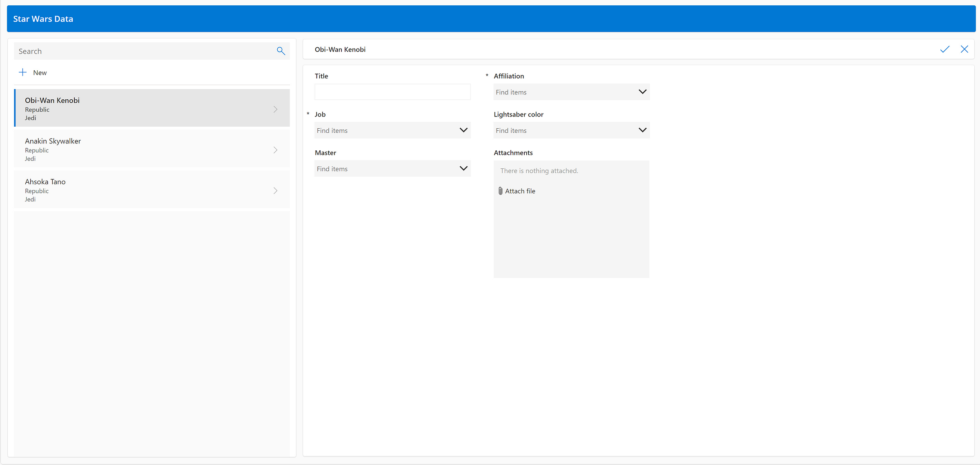Click the Attachments label
The image size is (980, 465).
coord(513,153)
